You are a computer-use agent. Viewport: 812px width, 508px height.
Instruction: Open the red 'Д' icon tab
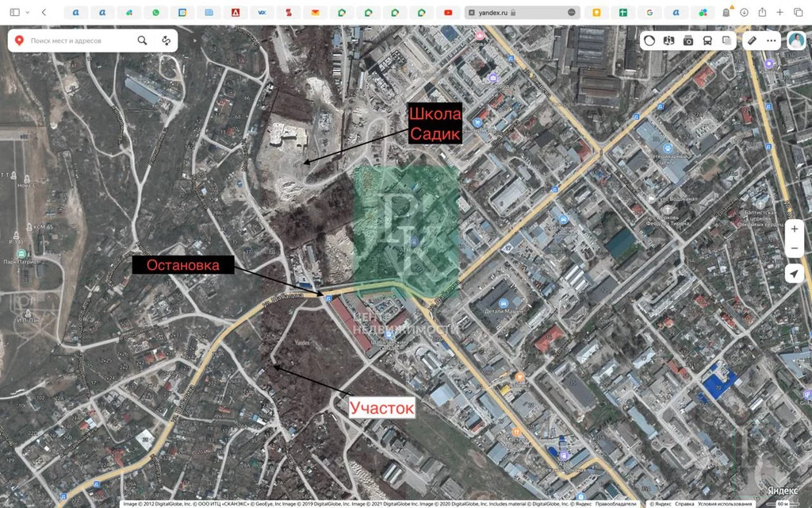(x=236, y=13)
